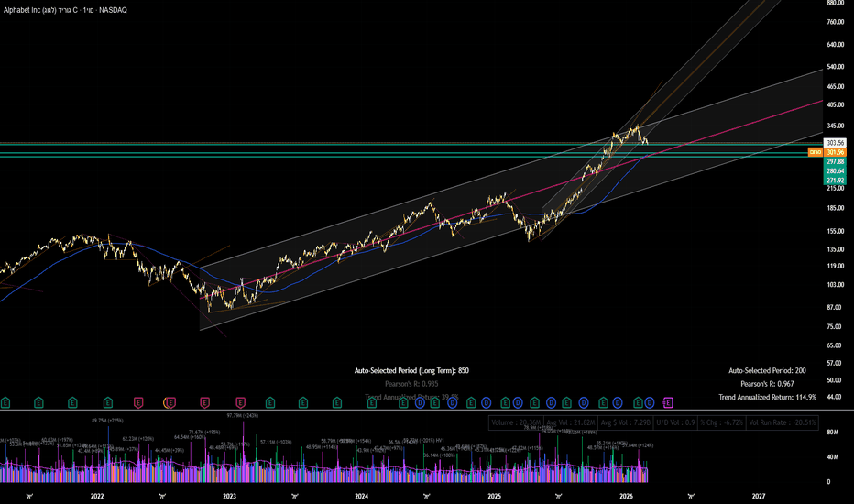Open the leftmost green earnings E marker

coord(5,402)
